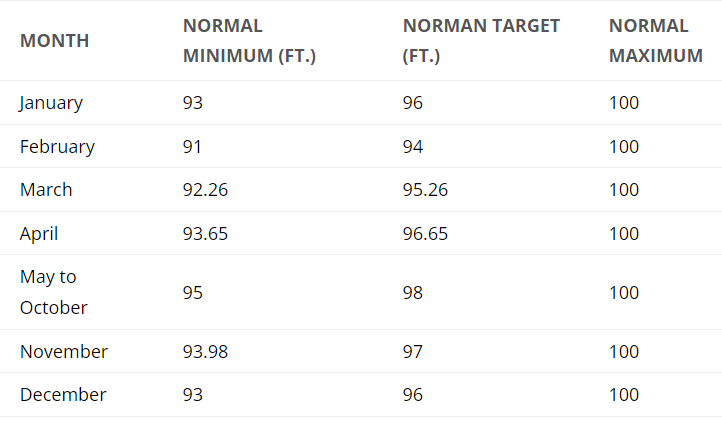Select February's minimum value 91
The image size is (722, 448).
192,147
